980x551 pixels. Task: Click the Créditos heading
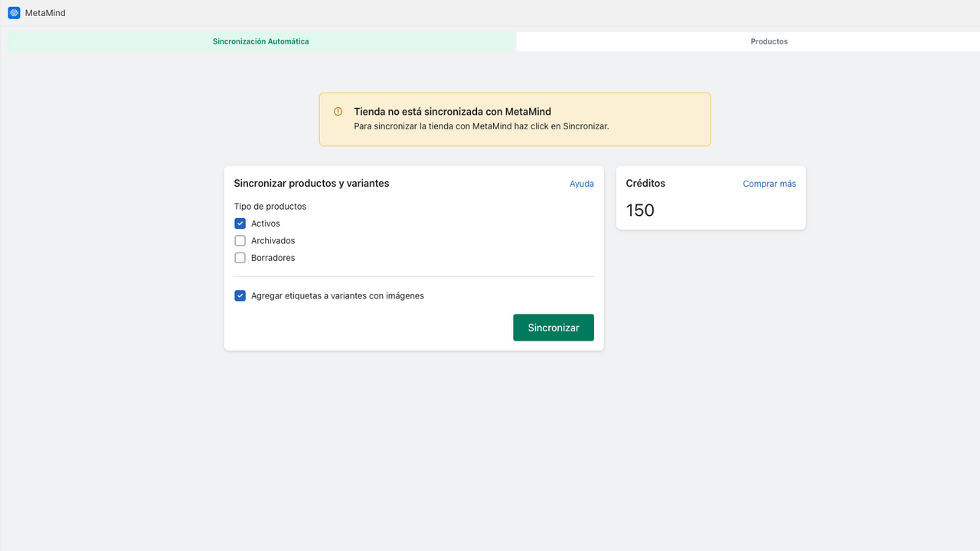point(645,184)
